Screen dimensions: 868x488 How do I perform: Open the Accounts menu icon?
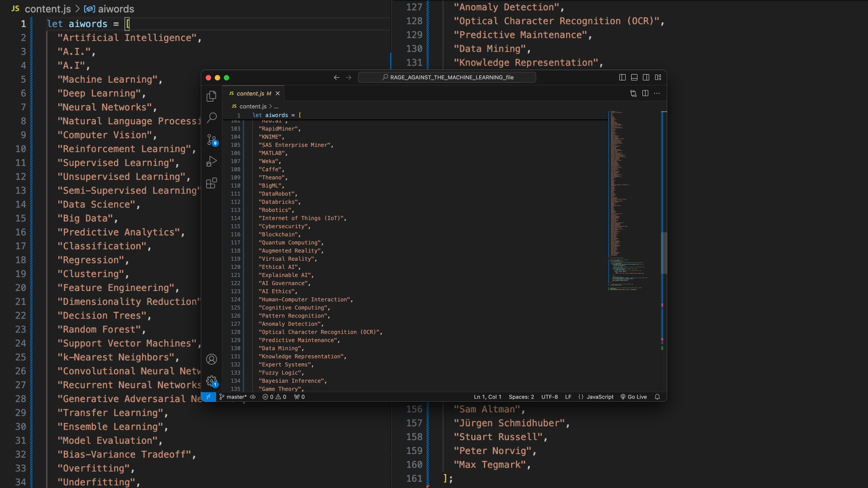(211, 359)
